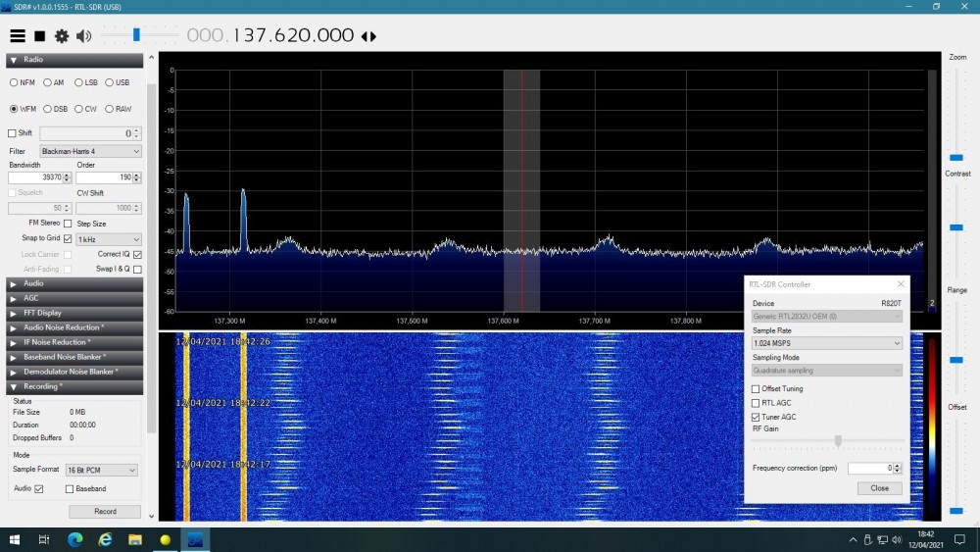Viewport: 980px width, 552px height.
Task: Open File Explorer from the taskbar
Action: pos(135,539)
